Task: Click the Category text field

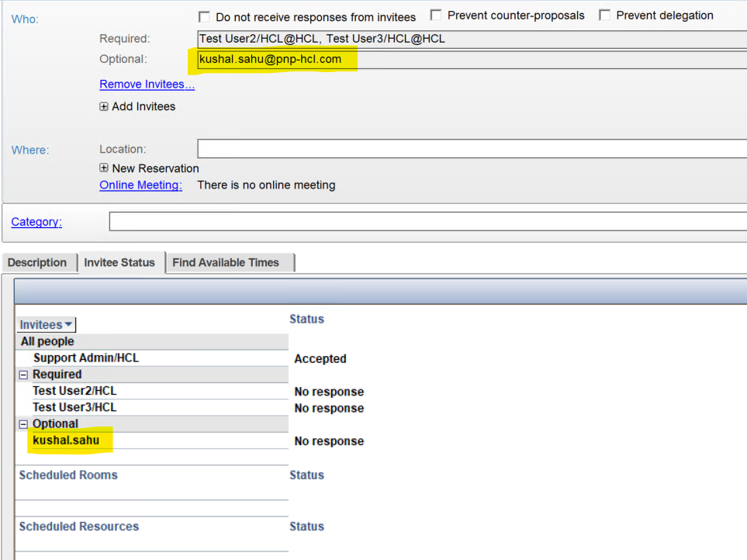Action: coord(427,222)
